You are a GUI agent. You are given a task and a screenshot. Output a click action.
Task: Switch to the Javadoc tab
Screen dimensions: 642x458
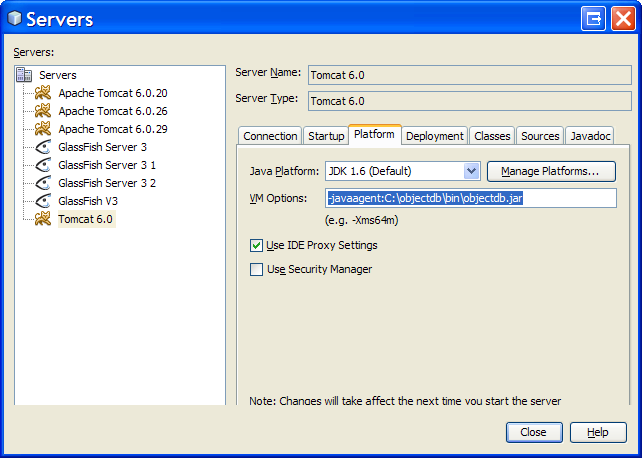(590, 136)
